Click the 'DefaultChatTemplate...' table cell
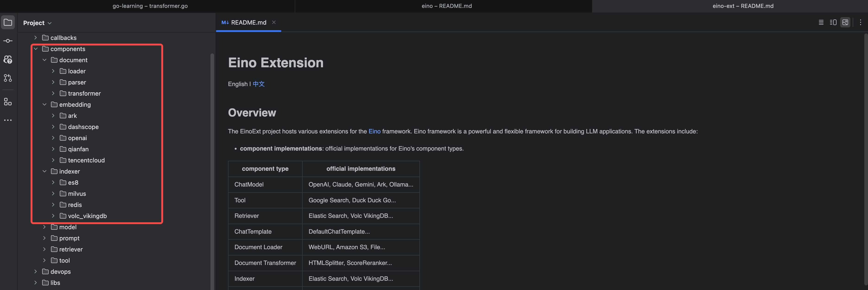Viewport: 868px width, 290px height. 361,232
